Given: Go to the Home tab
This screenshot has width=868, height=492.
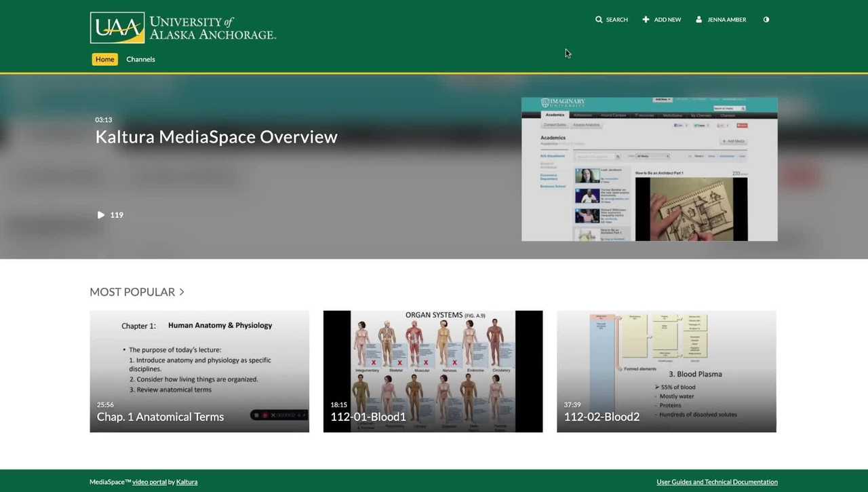Looking at the screenshot, I should coord(105,59).
